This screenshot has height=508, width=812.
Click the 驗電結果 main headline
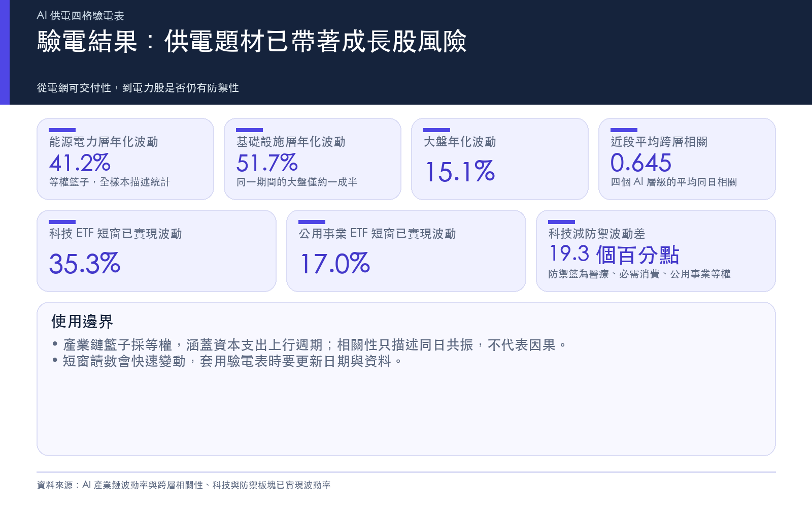click(x=252, y=41)
